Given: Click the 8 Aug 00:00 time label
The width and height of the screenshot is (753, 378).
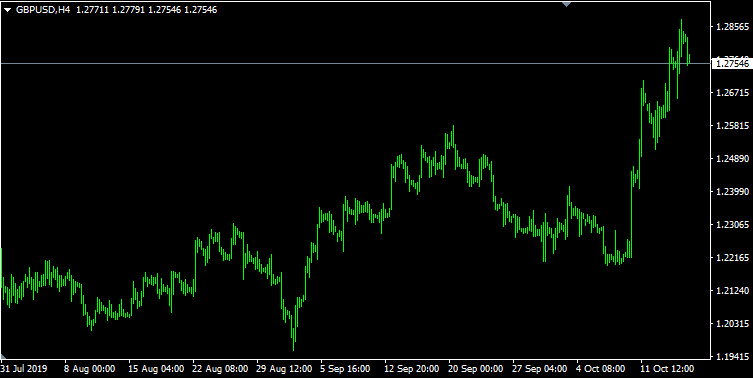Looking at the screenshot, I should click(89, 369).
